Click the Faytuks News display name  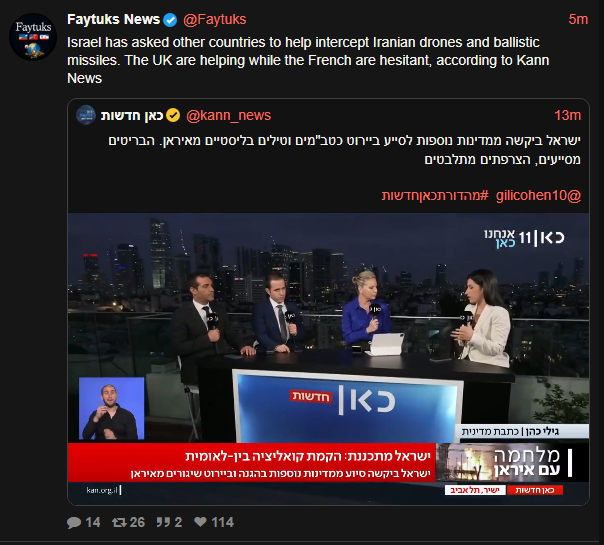113,19
